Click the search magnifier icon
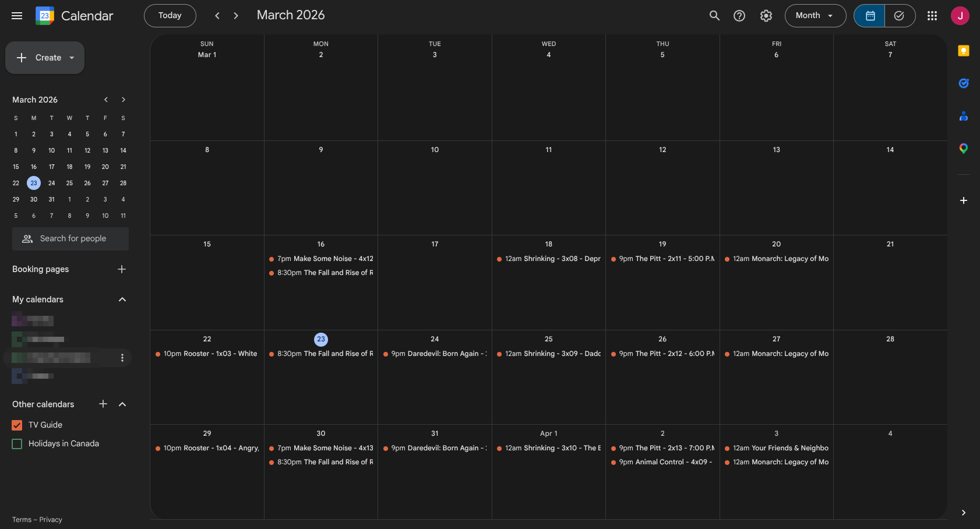 point(714,16)
